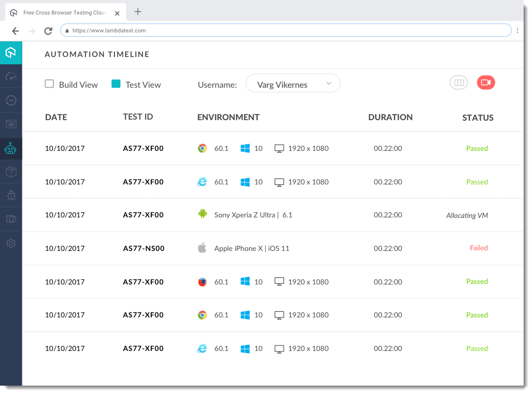Open the visual testing eye icon

11,124
